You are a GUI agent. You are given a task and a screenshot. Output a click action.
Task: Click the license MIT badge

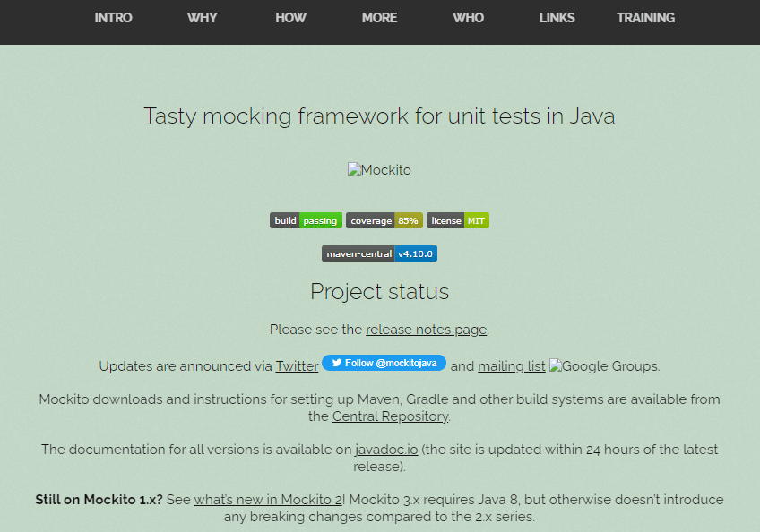pyautogui.click(x=457, y=220)
